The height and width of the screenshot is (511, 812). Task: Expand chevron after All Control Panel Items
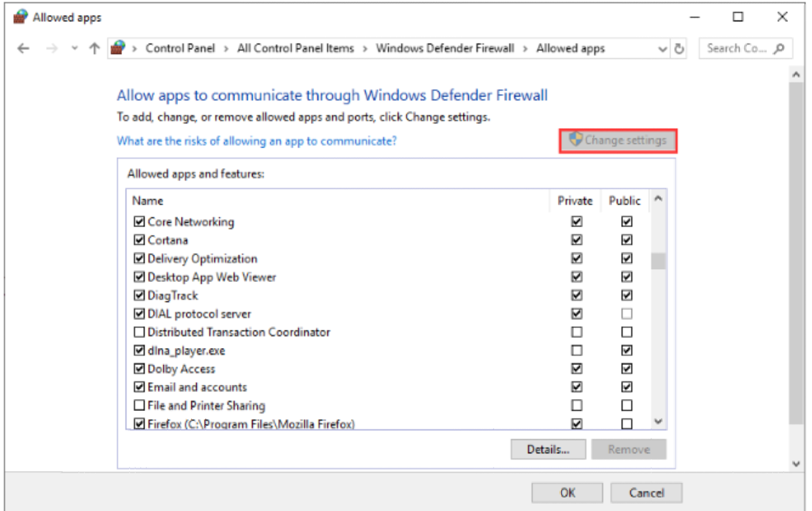(365, 49)
